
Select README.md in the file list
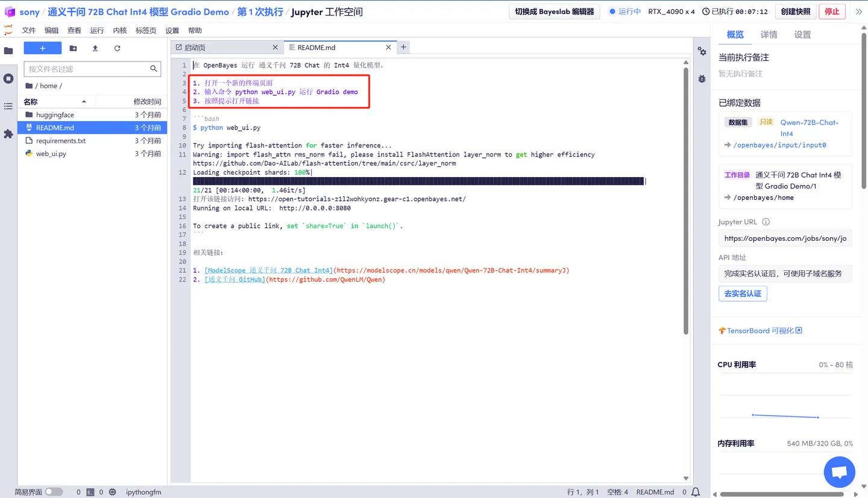pos(92,128)
